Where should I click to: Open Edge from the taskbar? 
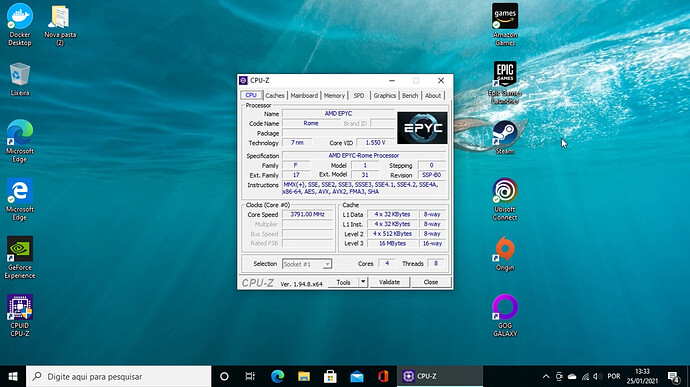click(277, 376)
